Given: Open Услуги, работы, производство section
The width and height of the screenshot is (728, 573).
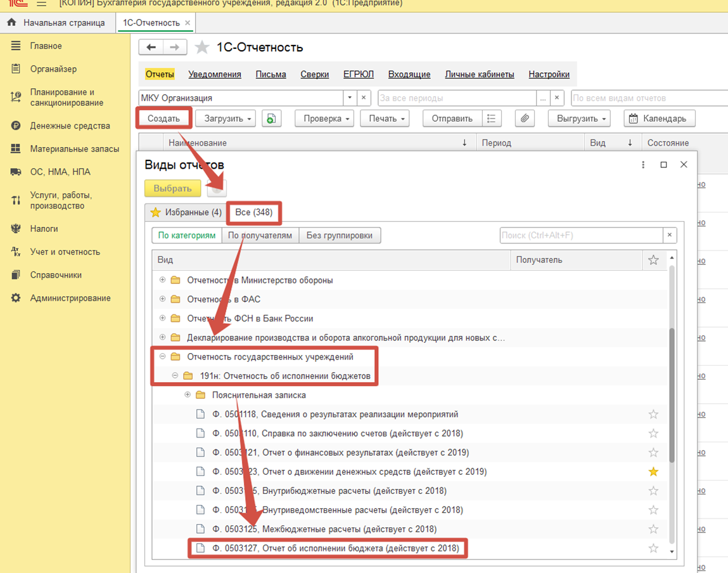Looking at the screenshot, I should [x=61, y=200].
